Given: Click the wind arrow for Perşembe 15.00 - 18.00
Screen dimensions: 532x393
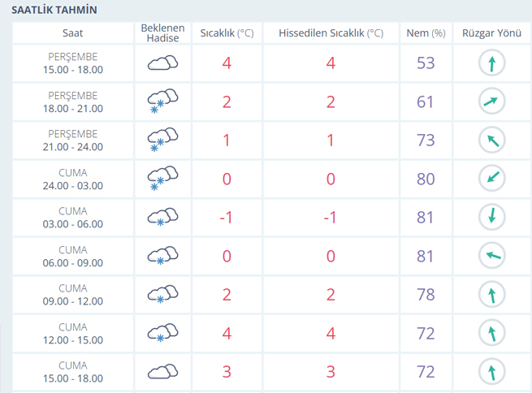Looking at the screenshot, I should 491,63.
